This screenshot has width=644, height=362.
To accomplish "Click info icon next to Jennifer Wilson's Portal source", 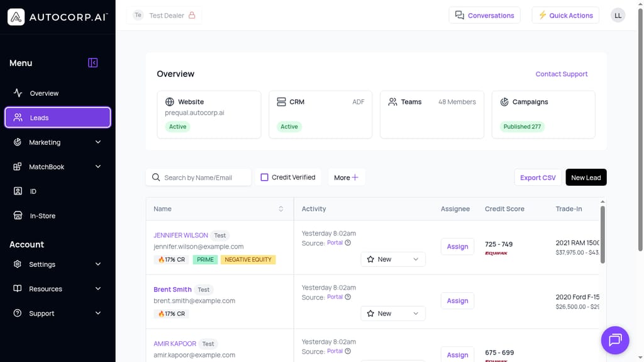I will point(348,243).
